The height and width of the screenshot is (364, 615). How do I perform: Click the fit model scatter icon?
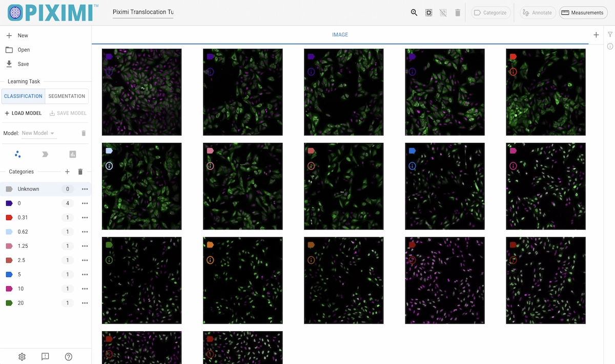pos(18,154)
